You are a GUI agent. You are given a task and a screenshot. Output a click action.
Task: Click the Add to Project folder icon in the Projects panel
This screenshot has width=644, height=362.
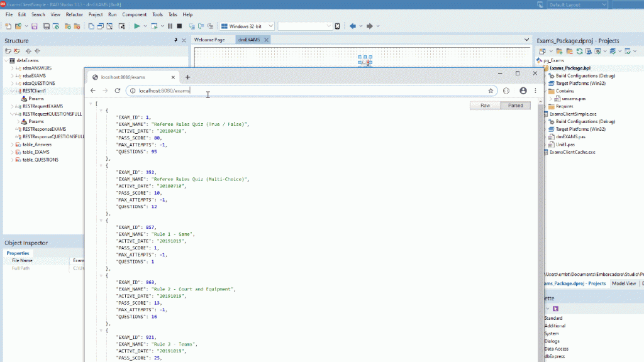point(559,52)
